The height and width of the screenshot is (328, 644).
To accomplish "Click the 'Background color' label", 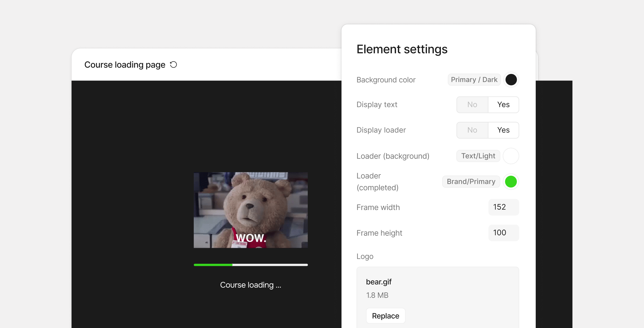I will tap(386, 80).
